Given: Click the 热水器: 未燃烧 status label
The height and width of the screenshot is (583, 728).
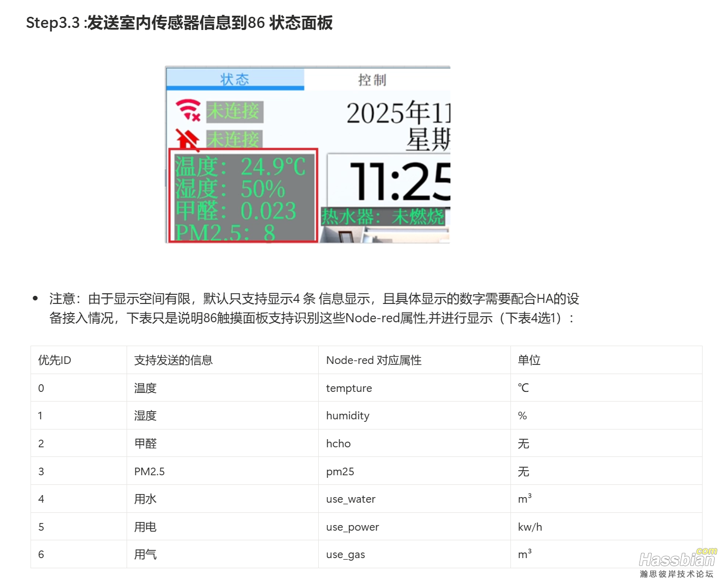Looking at the screenshot, I should coord(383,217).
